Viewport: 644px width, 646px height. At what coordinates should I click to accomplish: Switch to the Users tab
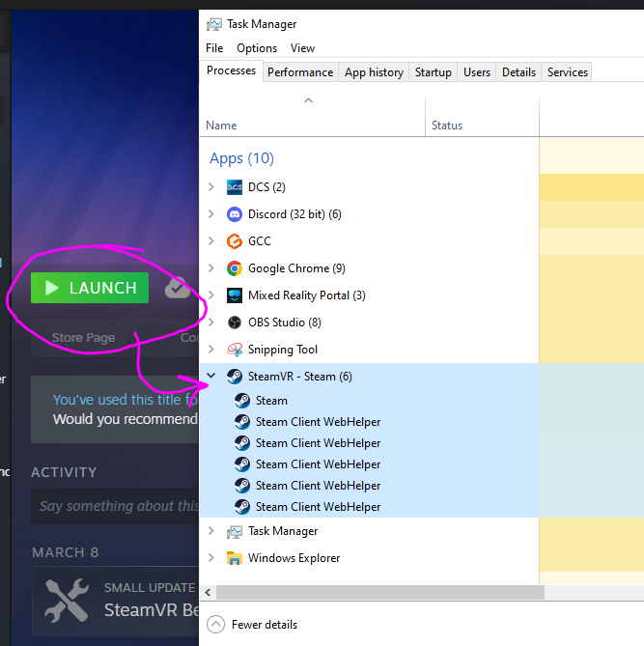[477, 72]
